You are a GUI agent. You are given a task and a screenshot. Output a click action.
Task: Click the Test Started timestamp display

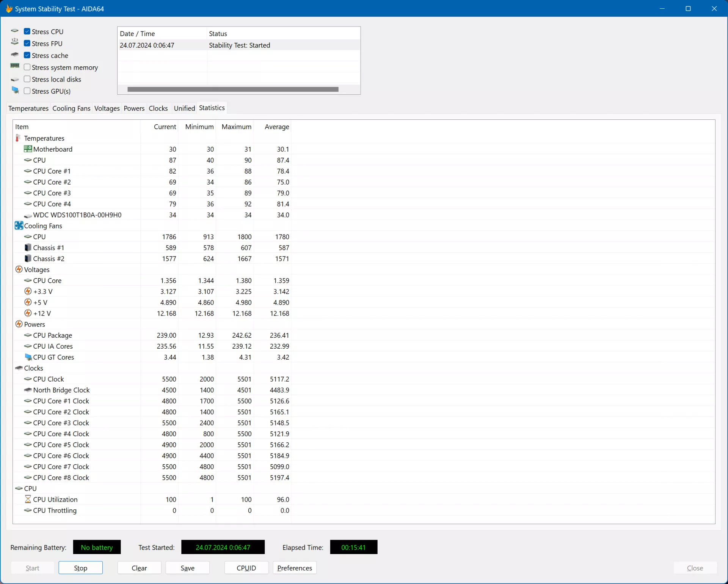point(223,547)
